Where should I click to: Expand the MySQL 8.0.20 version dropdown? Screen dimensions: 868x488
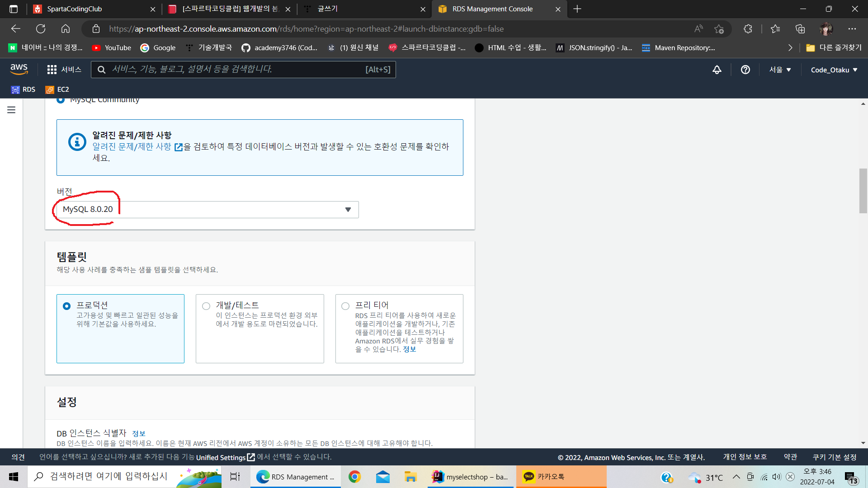(x=207, y=210)
